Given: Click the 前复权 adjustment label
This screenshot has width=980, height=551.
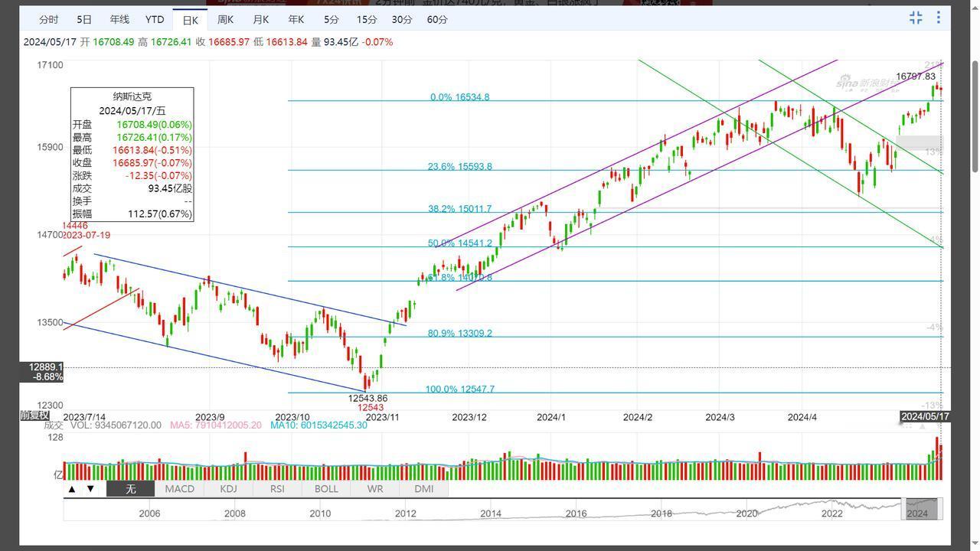Looking at the screenshot, I should click(x=34, y=415).
